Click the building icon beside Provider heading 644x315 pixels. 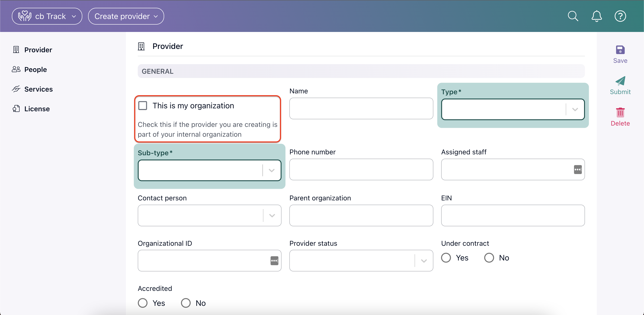(141, 46)
